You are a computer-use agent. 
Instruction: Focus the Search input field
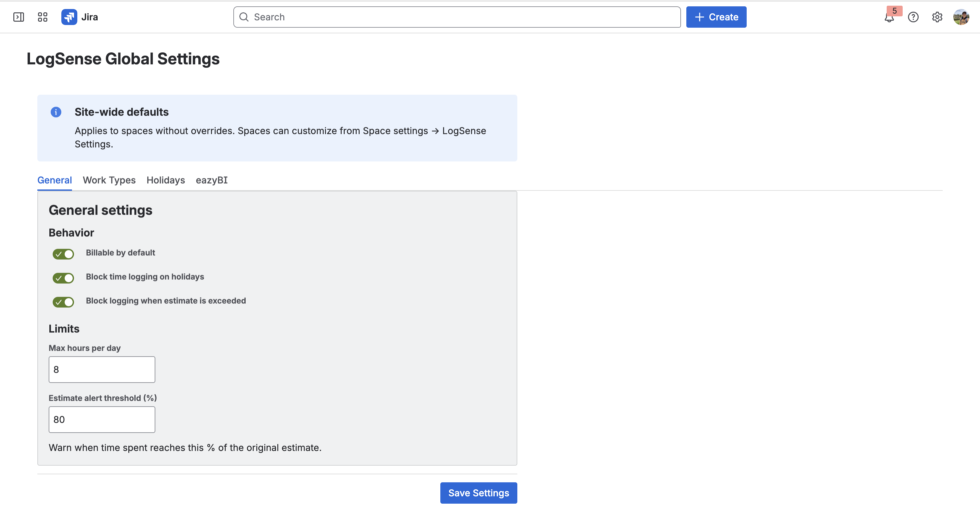[457, 17]
